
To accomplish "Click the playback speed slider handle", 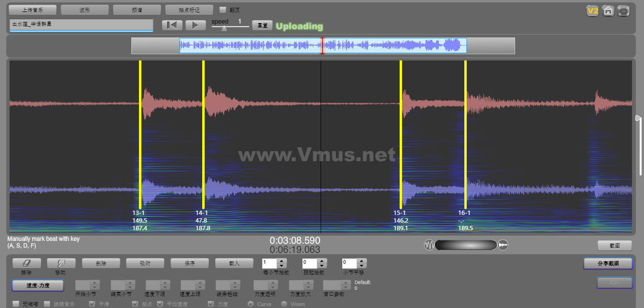I will click(224, 28).
